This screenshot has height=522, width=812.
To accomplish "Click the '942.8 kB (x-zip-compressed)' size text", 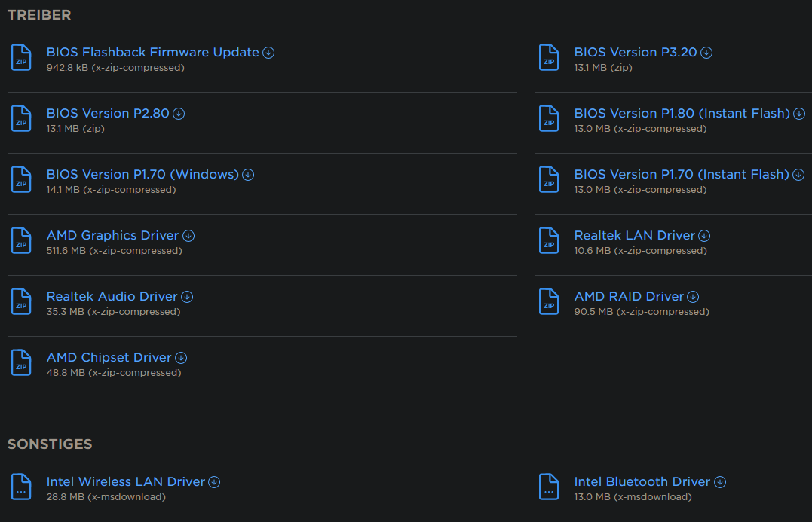I will 115,68.
